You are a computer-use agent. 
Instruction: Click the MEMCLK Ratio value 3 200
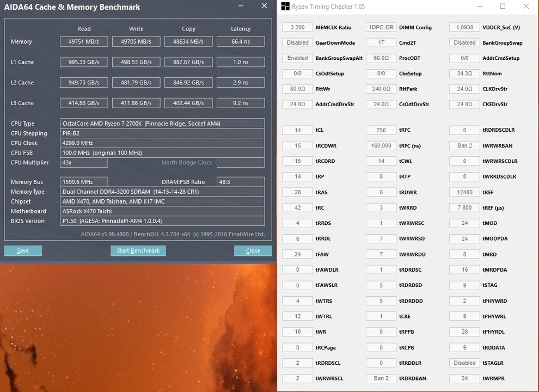[x=298, y=27]
